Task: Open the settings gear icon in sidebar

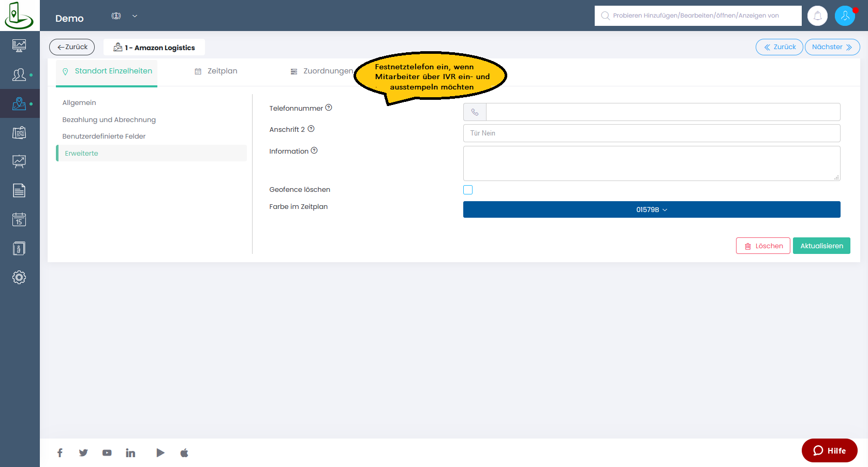Action: coord(19,277)
